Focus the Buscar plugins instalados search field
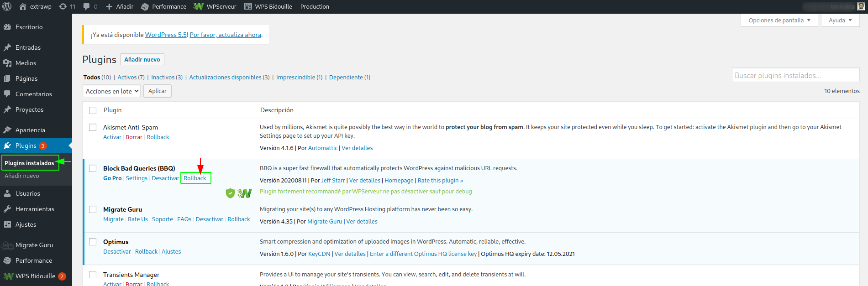The height and width of the screenshot is (286, 868). coord(795,75)
